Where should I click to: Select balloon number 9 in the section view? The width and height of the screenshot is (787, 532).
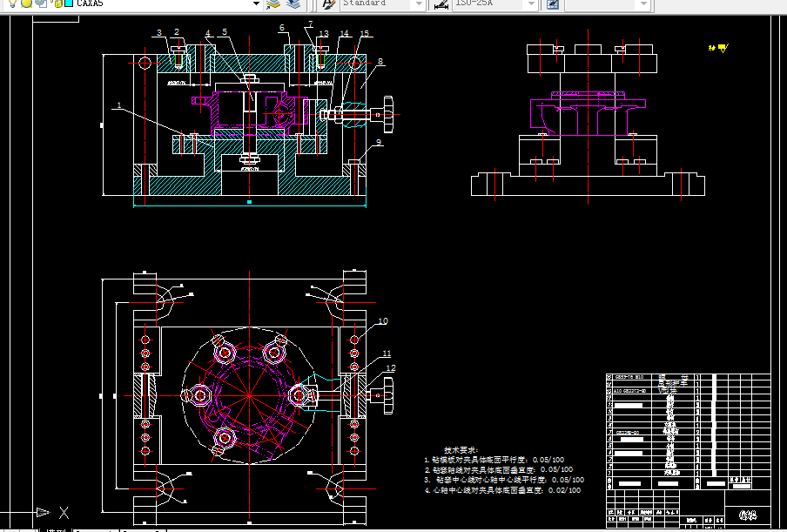379,143
